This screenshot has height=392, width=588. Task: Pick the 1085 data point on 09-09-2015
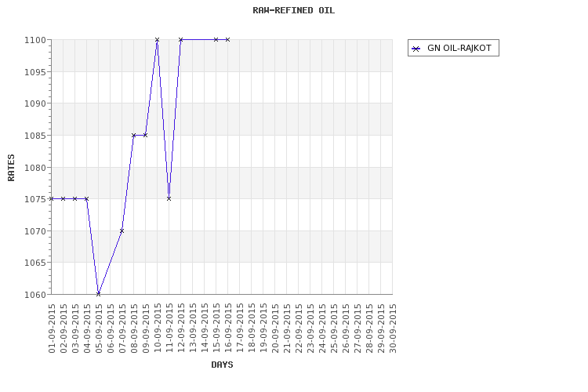[x=145, y=135]
